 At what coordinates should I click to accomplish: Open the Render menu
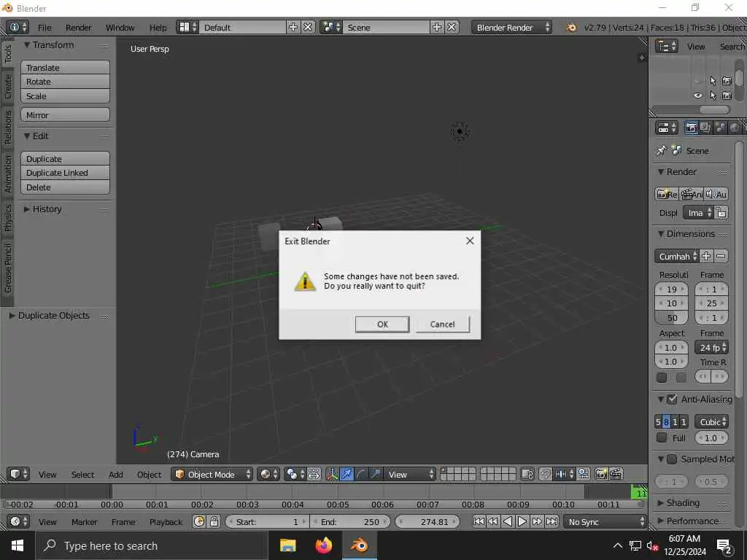tap(79, 28)
